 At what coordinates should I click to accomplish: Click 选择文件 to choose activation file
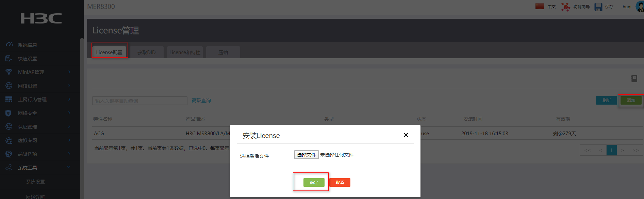click(306, 155)
